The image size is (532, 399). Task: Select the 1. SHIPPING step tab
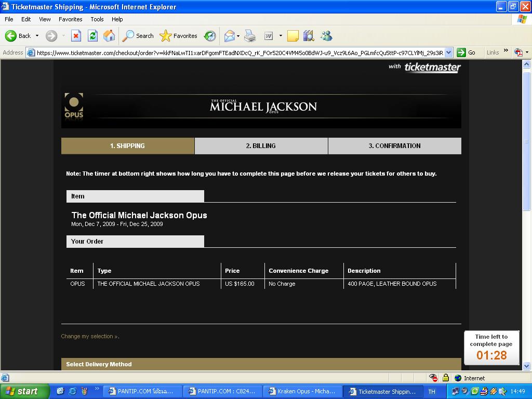[128, 146]
